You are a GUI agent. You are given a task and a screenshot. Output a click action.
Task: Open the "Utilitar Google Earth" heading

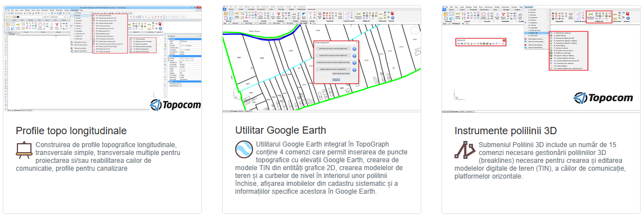(281, 130)
